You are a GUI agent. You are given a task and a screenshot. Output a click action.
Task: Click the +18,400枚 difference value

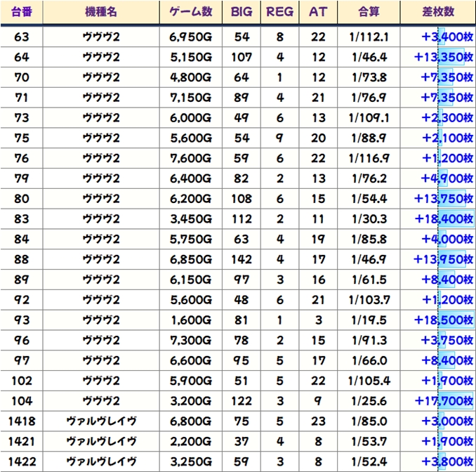tap(444, 219)
